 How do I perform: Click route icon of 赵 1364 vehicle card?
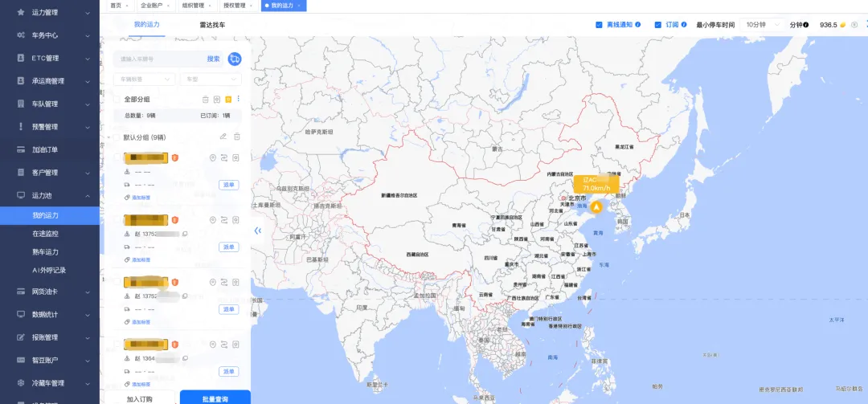[x=224, y=345]
